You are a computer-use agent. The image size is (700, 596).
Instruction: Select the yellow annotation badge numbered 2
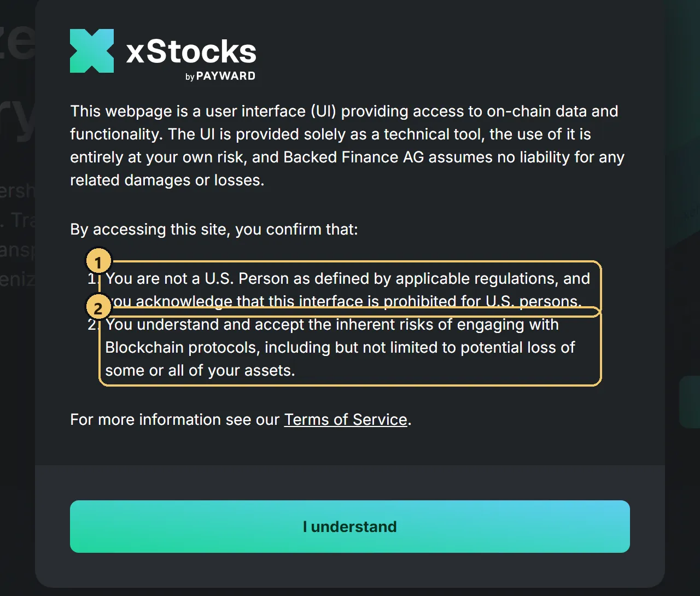[98, 308]
